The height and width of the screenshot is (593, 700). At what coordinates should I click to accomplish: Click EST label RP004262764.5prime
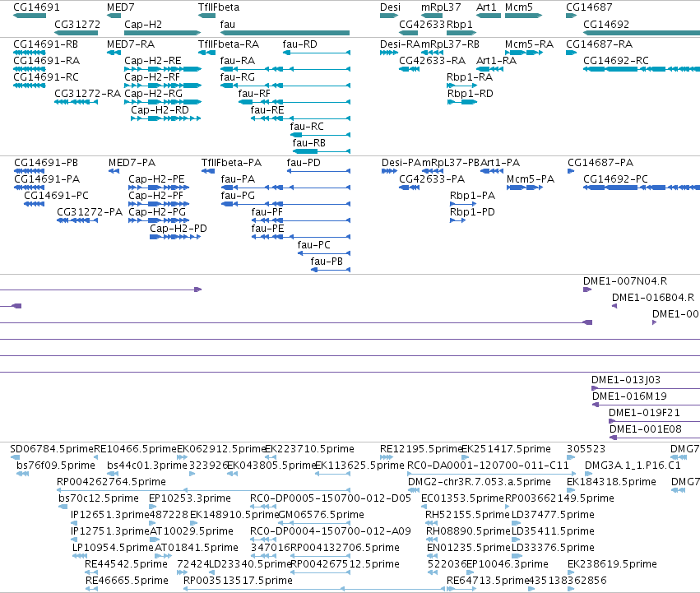tap(111, 482)
